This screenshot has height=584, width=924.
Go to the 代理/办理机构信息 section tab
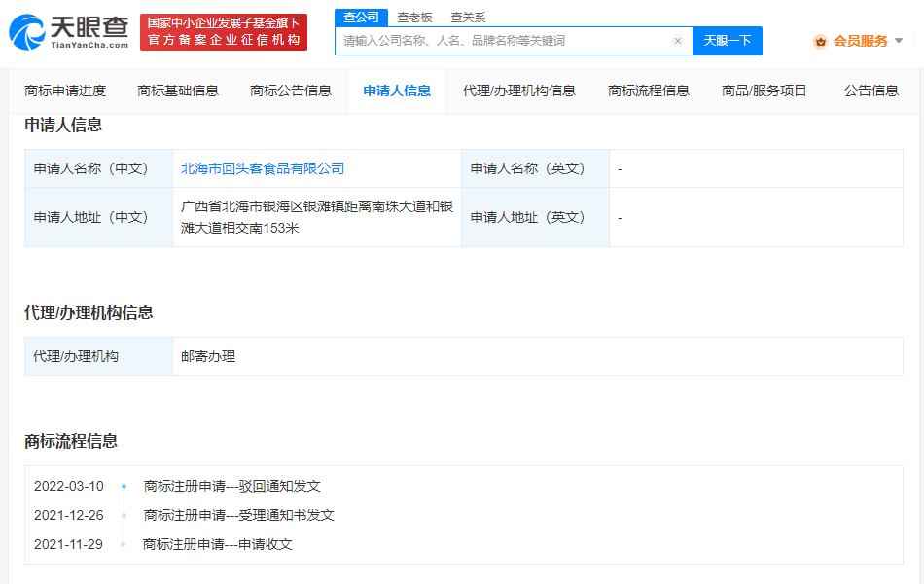519,91
